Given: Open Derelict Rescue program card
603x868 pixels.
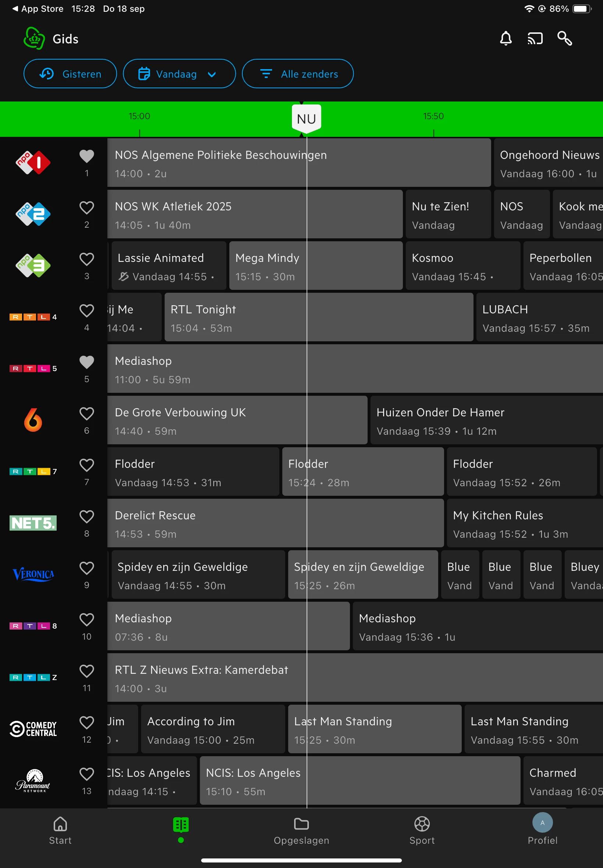Looking at the screenshot, I should pos(275,523).
